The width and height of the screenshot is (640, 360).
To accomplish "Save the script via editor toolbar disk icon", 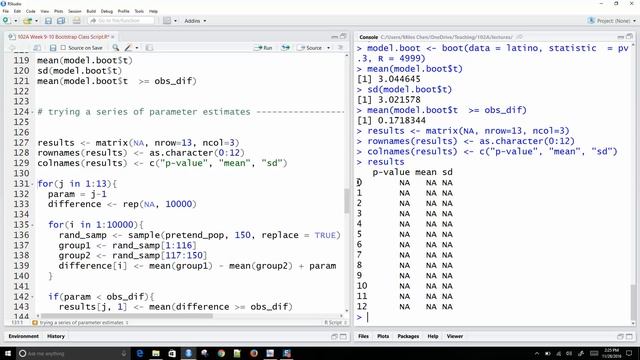I will pos(53,48).
